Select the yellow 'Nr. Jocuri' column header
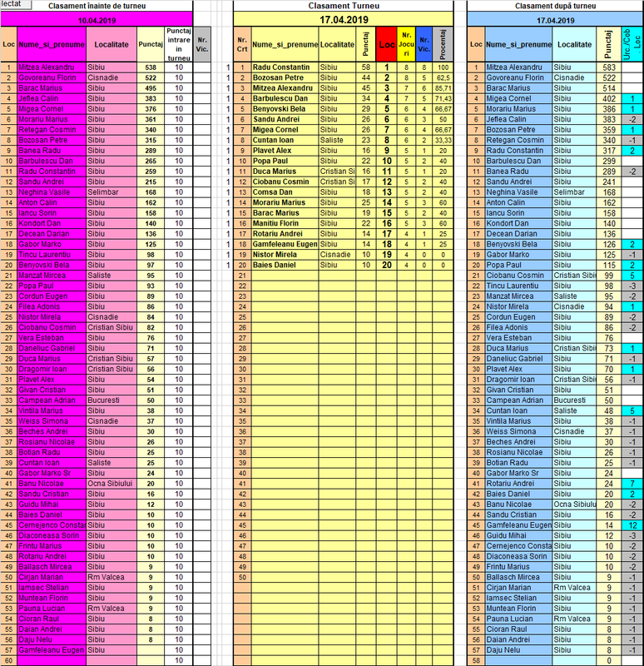 pyautogui.click(x=406, y=44)
